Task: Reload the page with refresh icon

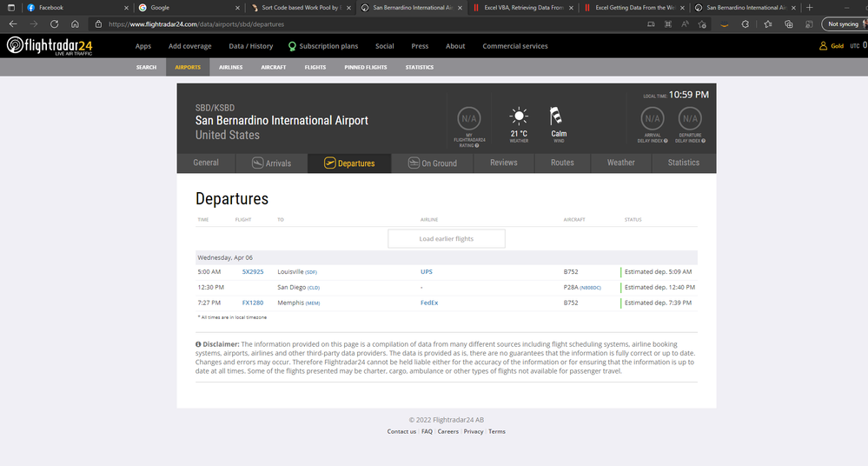Action: [x=54, y=23]
